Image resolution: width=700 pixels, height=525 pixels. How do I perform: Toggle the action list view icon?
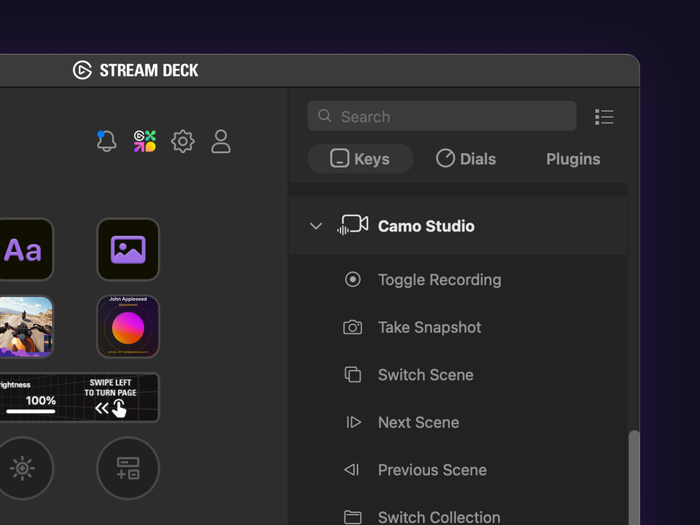(x=604, y=117)
